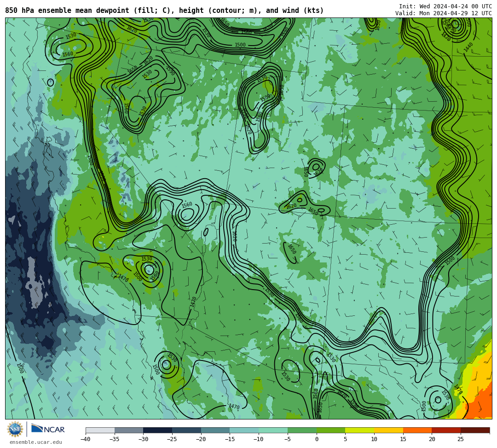The image size is (497, 448).
Task: Click the Init time text
Action: [445, 6]
